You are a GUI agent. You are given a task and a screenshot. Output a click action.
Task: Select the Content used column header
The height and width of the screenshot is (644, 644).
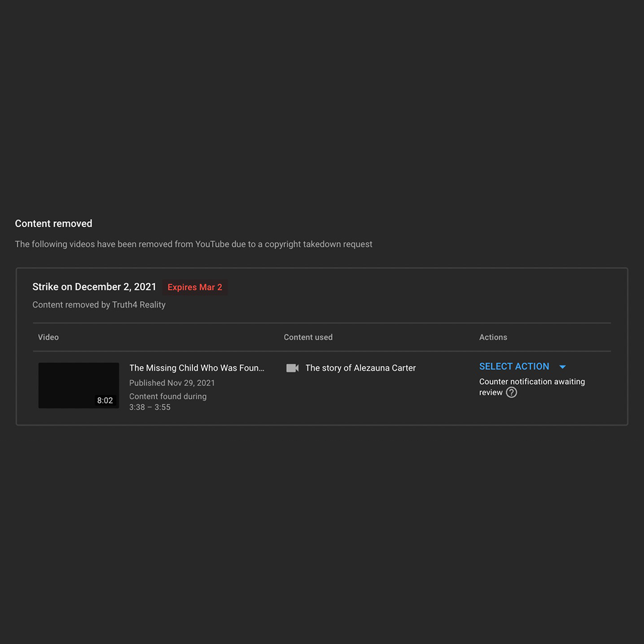pyautogui.click(x=308, y=337)
